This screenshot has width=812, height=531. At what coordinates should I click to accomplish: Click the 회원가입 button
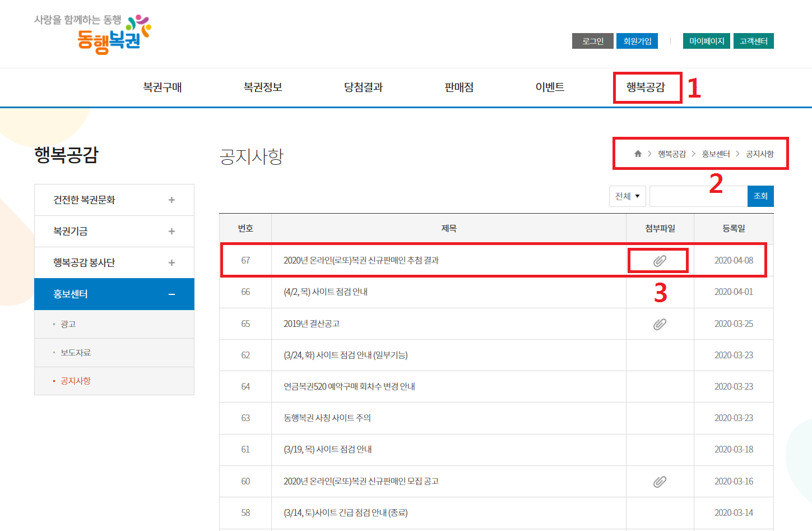point(637,41)
